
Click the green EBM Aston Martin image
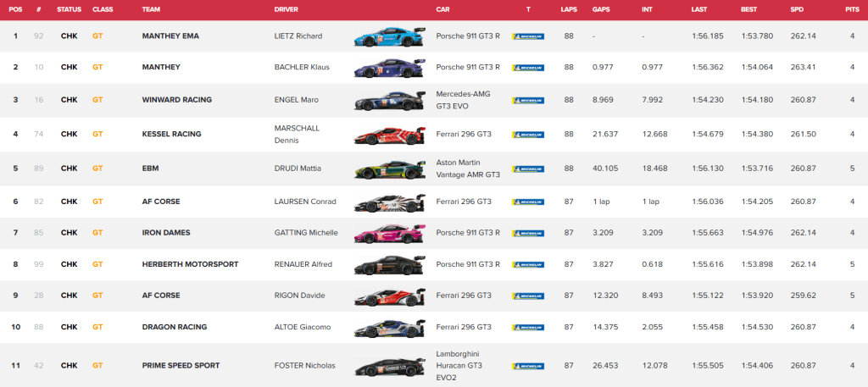click(390, 169)
